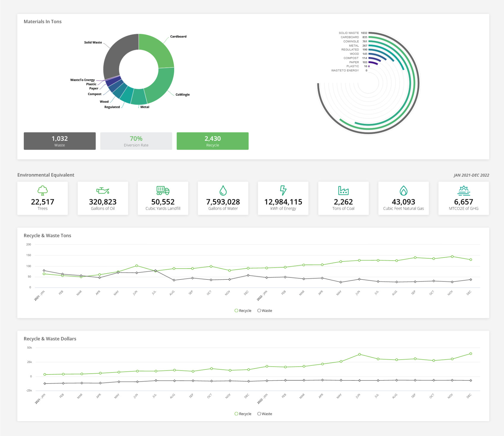Click the 2,430 Recycle summary tile
Screen dimensions: 504x436
(213, 141)
